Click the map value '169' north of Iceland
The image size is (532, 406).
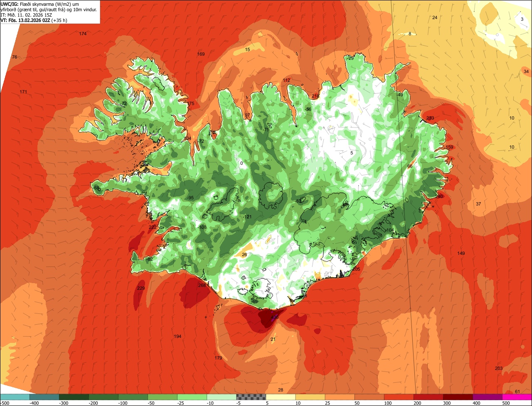(x=201, y=54)
